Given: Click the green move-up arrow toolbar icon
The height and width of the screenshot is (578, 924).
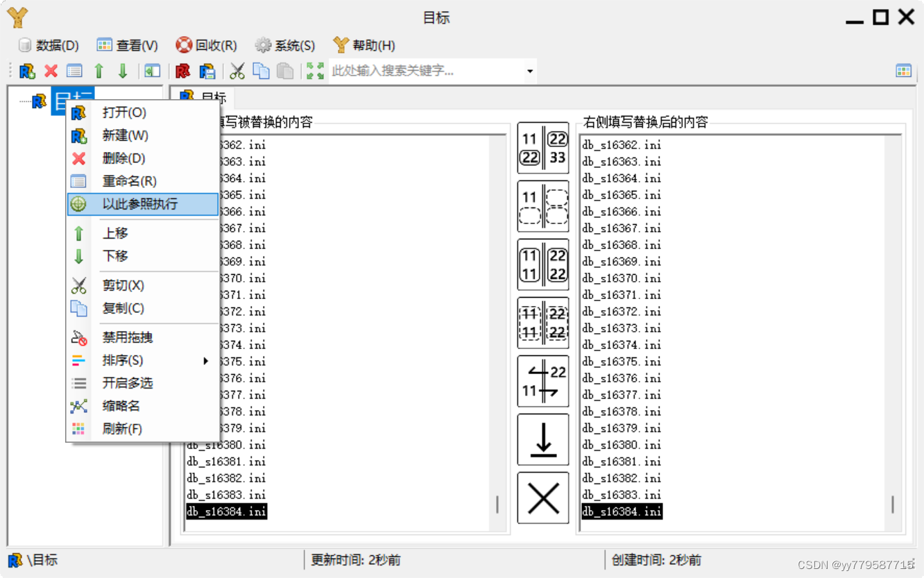Looking at the screenshot, I should point(99,71).
